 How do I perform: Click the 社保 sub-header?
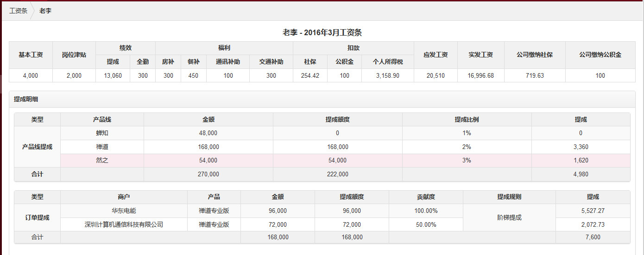310,62
